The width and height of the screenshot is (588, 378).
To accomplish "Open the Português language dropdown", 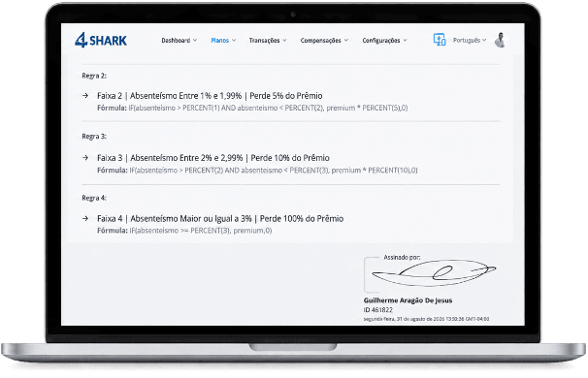I will pos(470,40).
